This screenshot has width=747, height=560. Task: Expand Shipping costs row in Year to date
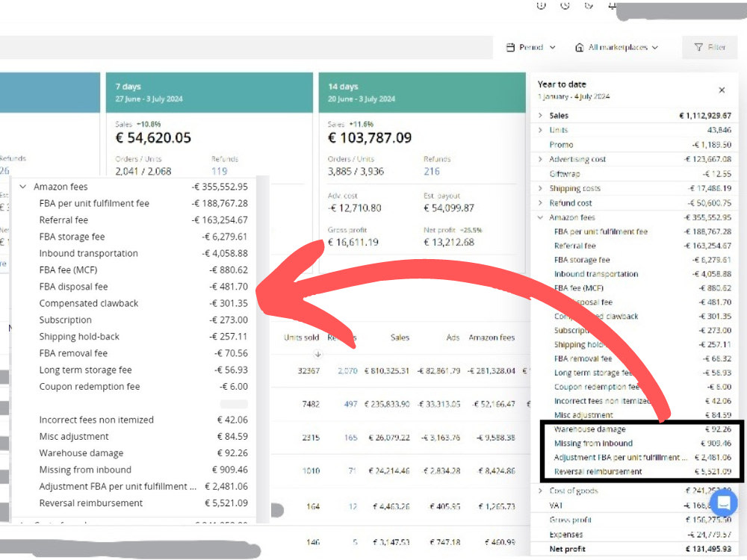(x=540, y=188)
